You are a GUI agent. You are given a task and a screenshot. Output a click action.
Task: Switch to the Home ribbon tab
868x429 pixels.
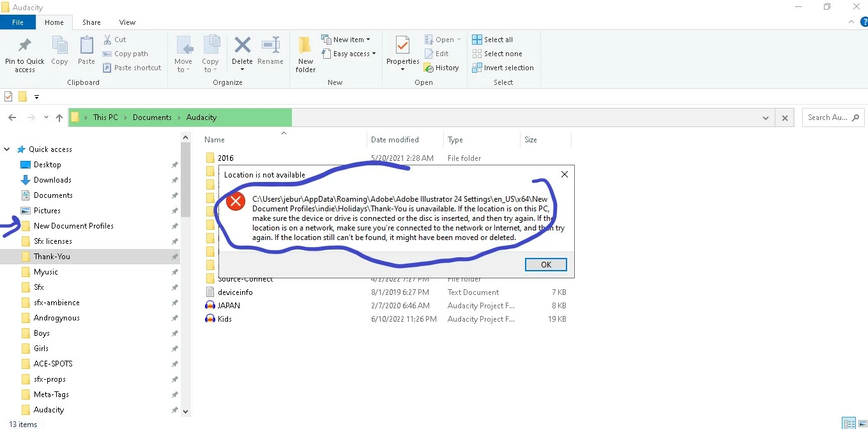(54, 22)
